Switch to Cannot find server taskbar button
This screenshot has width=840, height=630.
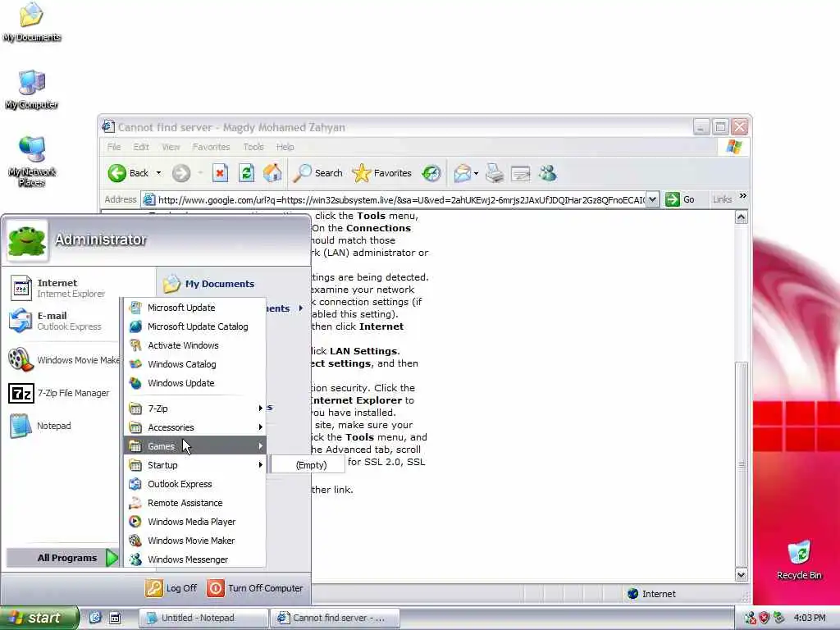point(336,618)
